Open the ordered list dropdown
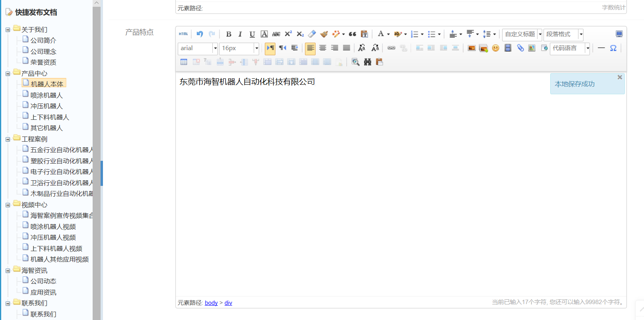The height and width of the screenshot is (320, 644). (x=422, y=34)
